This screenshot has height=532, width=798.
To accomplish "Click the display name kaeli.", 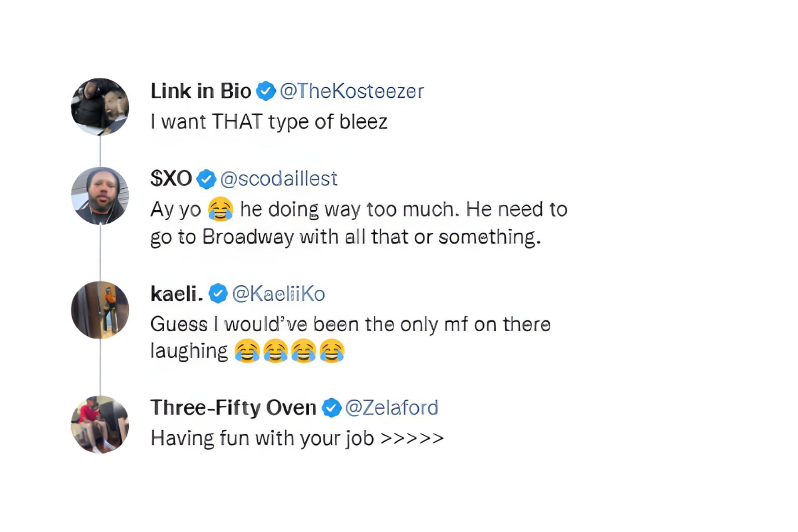I will (x=177, y=294).
